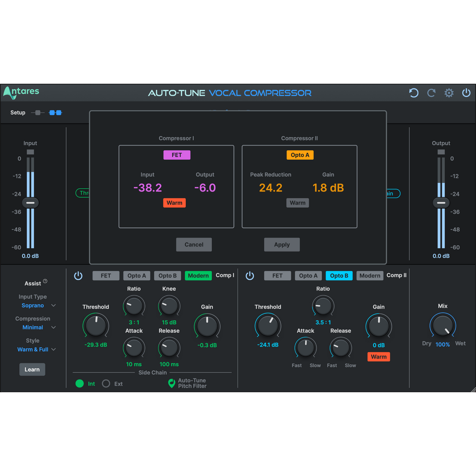Select the Ext side chain option
The image size is (476, 476).
pos(106,383)
